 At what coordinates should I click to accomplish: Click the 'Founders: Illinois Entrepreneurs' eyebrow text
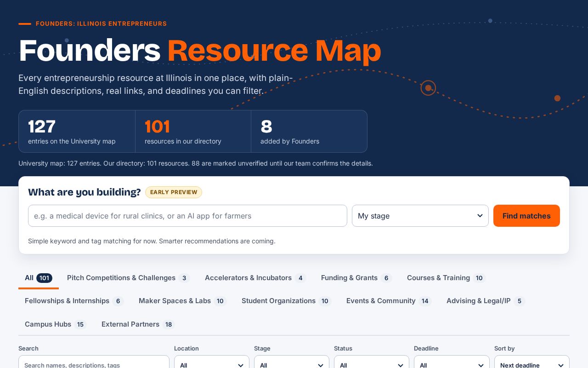(x=101, y=24)
